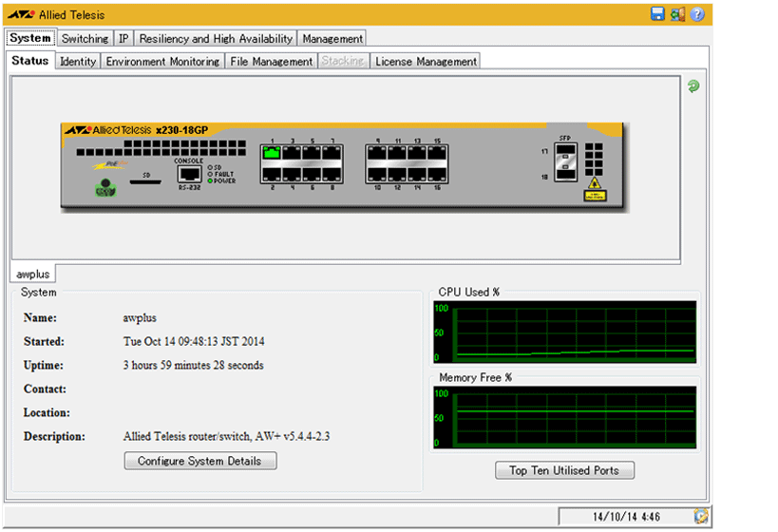778x532 pixels.
Task: Click the date time field 14/10/14 4:46
Action: pos(626,517)
